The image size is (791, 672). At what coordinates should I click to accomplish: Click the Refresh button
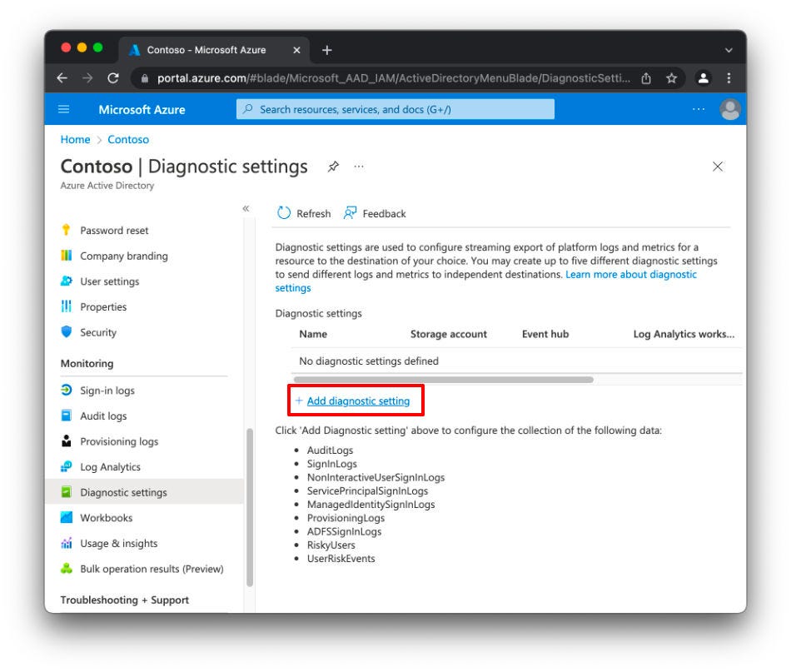[304, 213]
